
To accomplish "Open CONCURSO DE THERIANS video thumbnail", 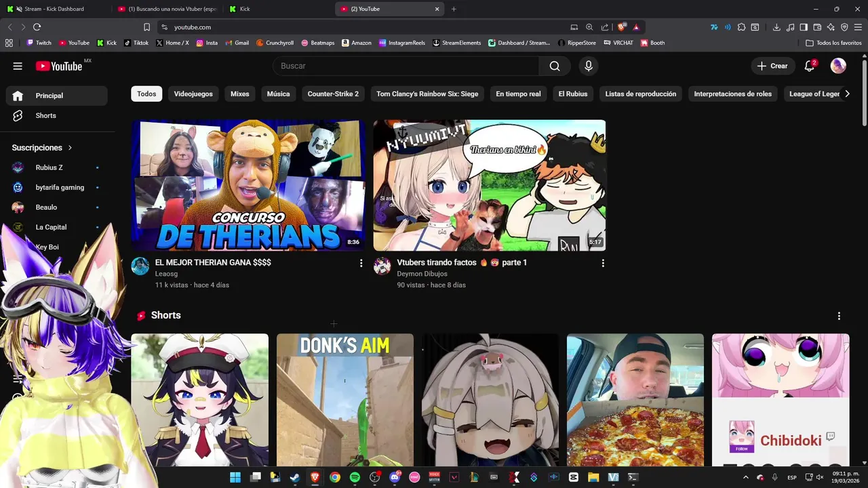I will [248, 186].
